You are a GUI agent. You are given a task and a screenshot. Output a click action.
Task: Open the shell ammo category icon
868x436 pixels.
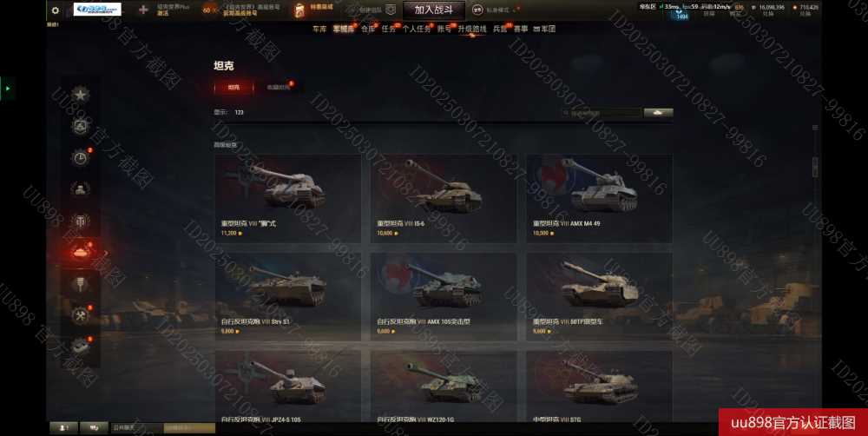80,285
